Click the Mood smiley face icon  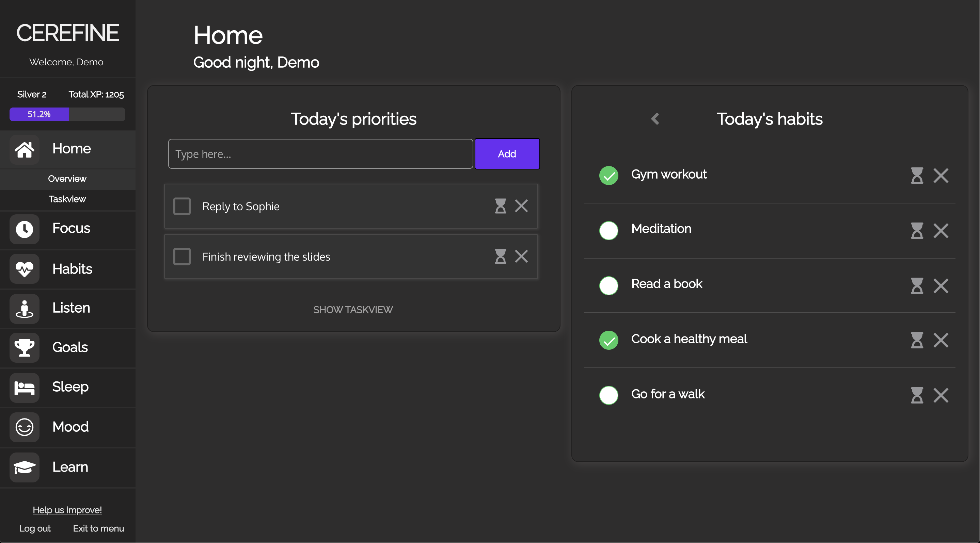point(25,427)
